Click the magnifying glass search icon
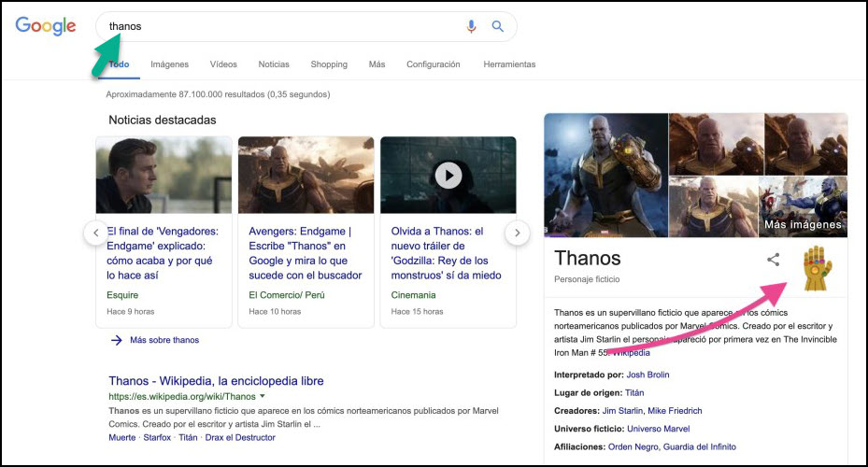The width and height of the screenshot is (868, 467). pos(498,27)
